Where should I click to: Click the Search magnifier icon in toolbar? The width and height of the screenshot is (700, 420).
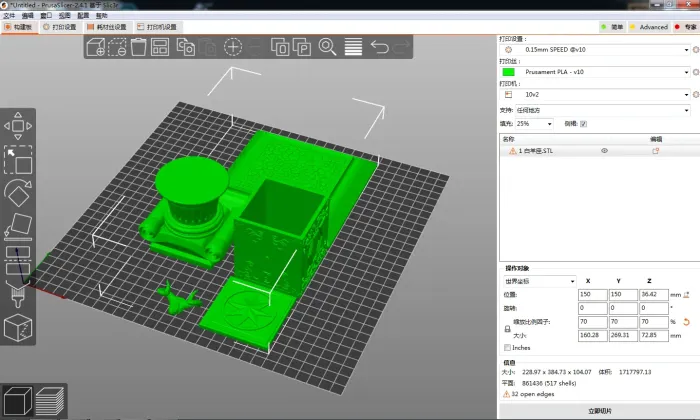tap(327, 46)
